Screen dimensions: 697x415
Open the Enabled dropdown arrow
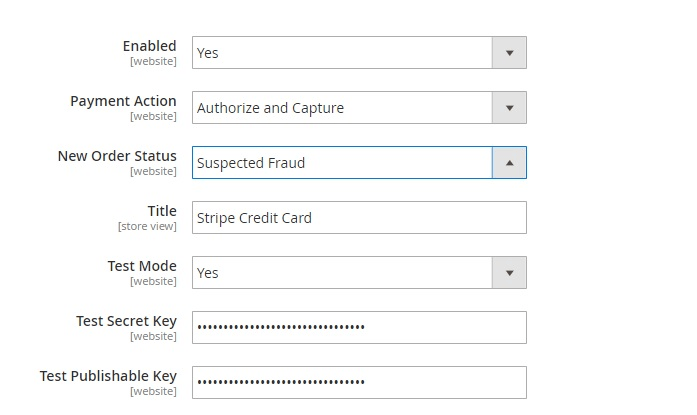pyautogui.click(x=509, y=53)
